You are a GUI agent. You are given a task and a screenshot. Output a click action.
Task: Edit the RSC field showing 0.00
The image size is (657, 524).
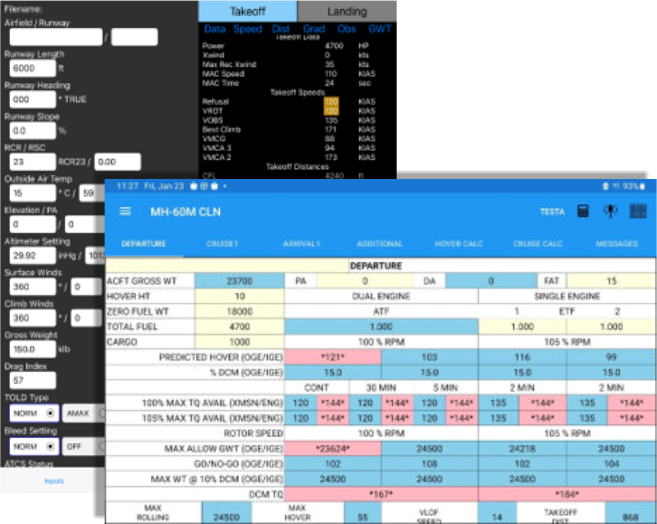click(x=118, y=162)
